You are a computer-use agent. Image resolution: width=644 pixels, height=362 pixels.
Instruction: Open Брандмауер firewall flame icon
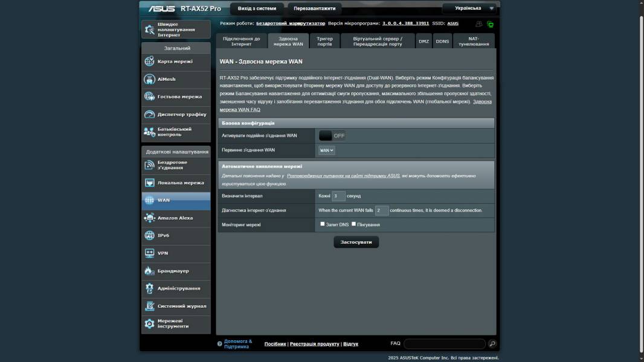pyautogui.click(x=149, y=271)
